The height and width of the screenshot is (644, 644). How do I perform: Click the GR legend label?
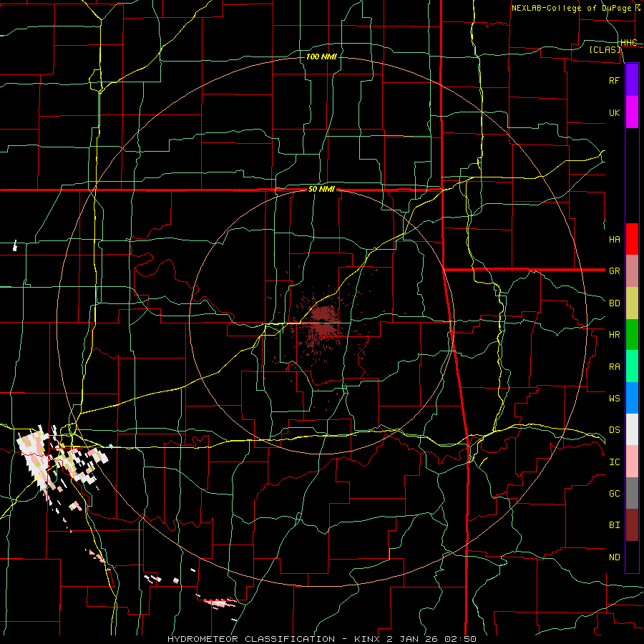pyautogui.click(x=614, y=271)
